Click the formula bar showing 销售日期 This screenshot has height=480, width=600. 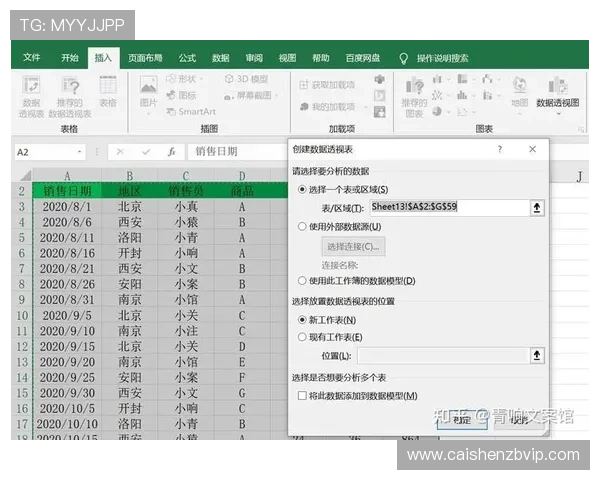tap(237, 152)
